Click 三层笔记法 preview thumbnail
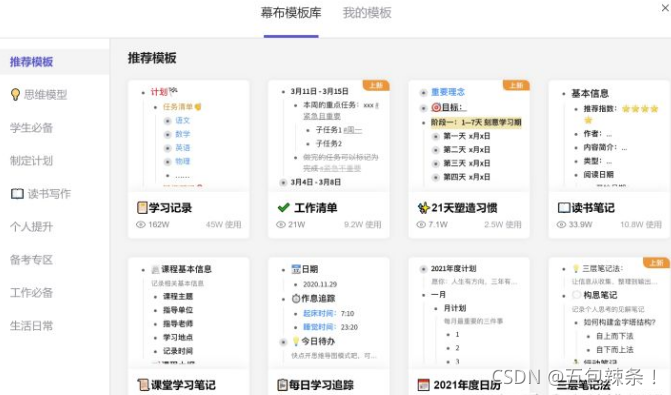 click(609, 313)
